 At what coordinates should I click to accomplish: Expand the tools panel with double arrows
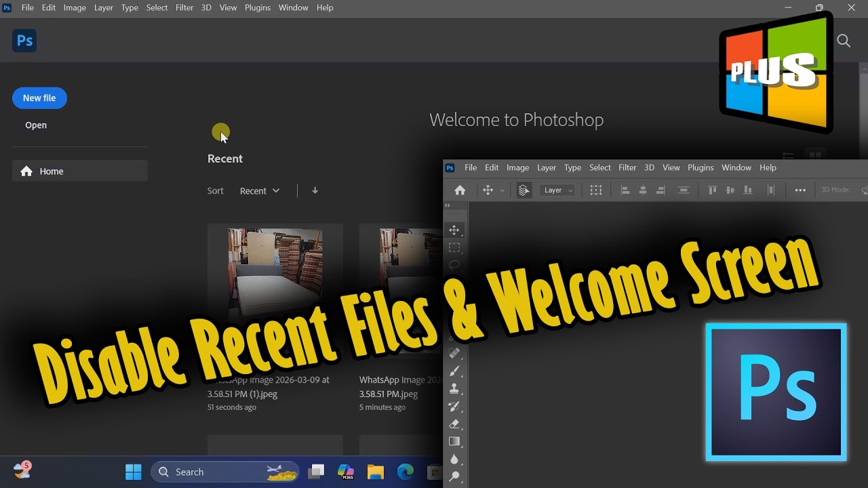(448, 205)
